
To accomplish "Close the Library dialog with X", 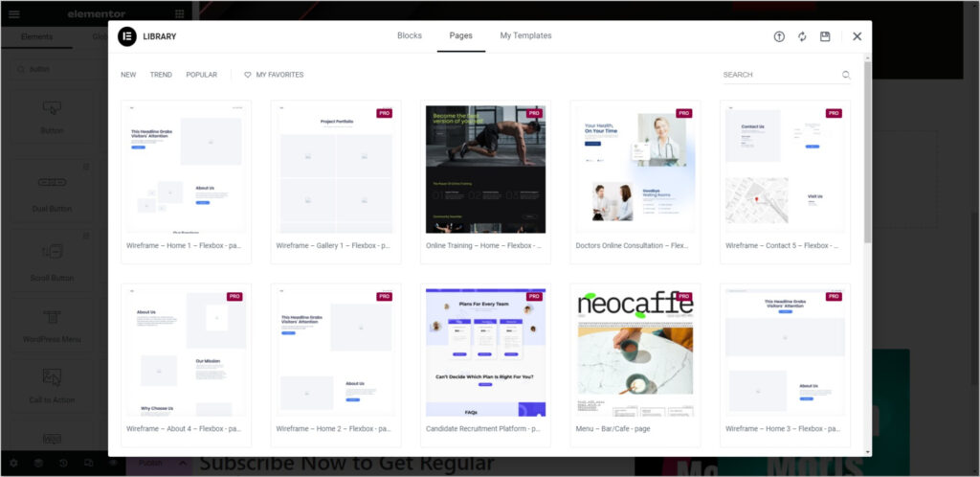I will click(x=857, y=36).
